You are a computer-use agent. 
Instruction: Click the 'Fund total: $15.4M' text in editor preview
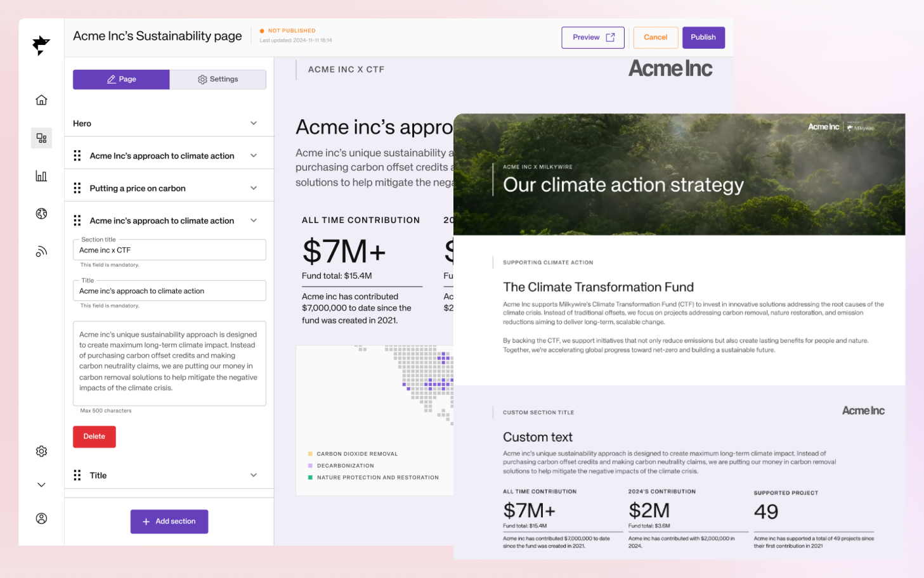coord(337,276)
